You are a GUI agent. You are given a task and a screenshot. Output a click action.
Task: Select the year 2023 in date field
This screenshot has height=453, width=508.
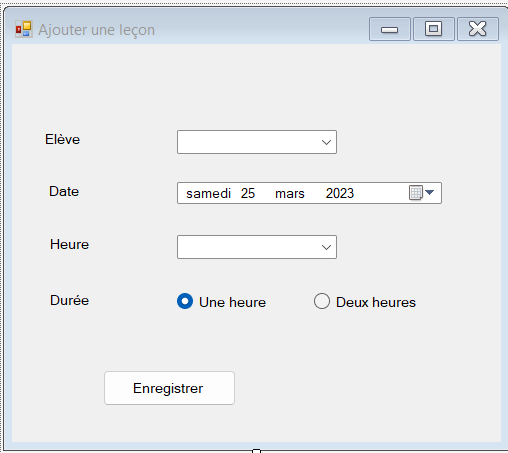pyautogui.click(x=340, y=193)
